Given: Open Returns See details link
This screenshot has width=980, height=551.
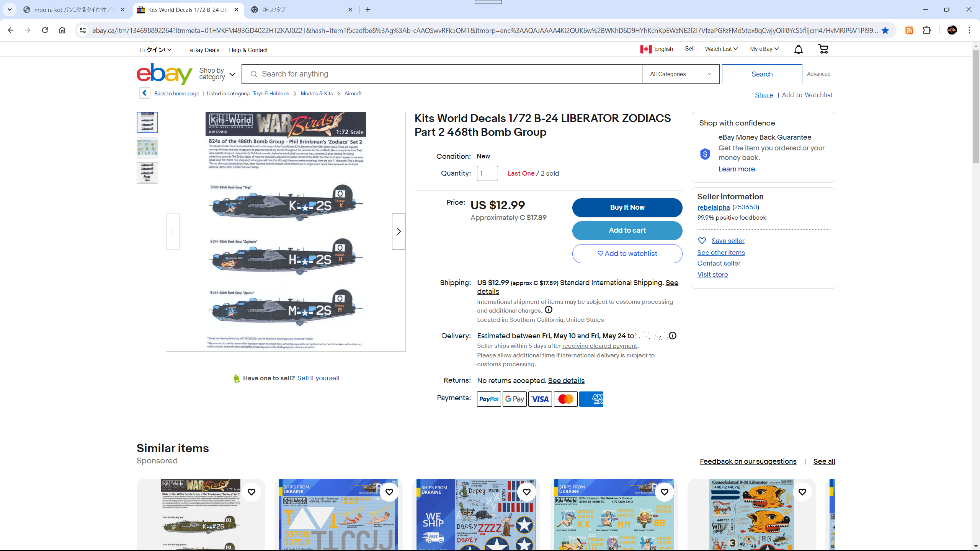Looking at the screenshot, I should point(566,381).
